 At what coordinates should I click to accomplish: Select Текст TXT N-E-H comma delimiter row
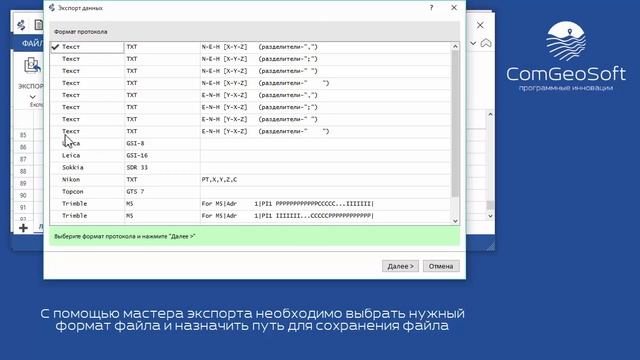click(x=250, y=47)
